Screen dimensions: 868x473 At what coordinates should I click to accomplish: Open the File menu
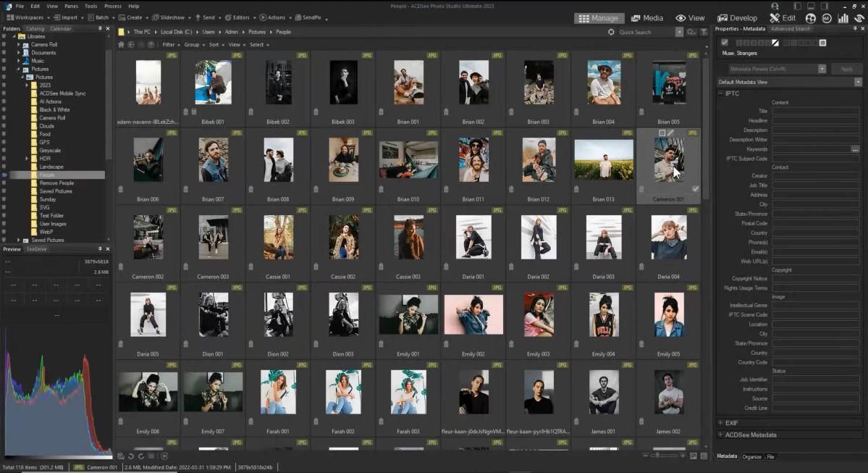point(20,6)
